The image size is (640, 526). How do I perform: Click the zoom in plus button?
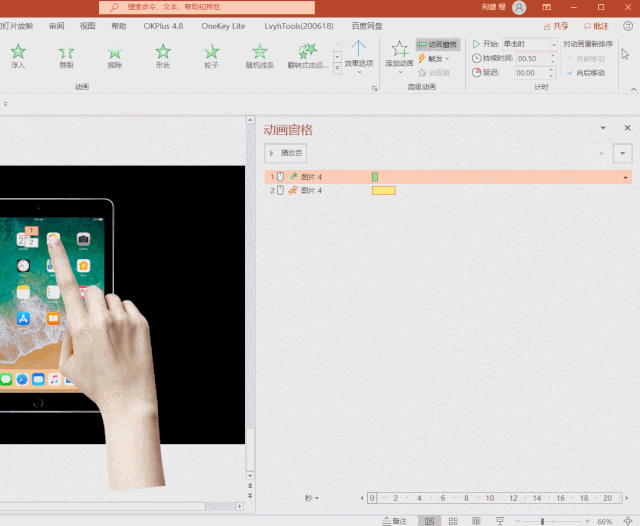(587, 521)
